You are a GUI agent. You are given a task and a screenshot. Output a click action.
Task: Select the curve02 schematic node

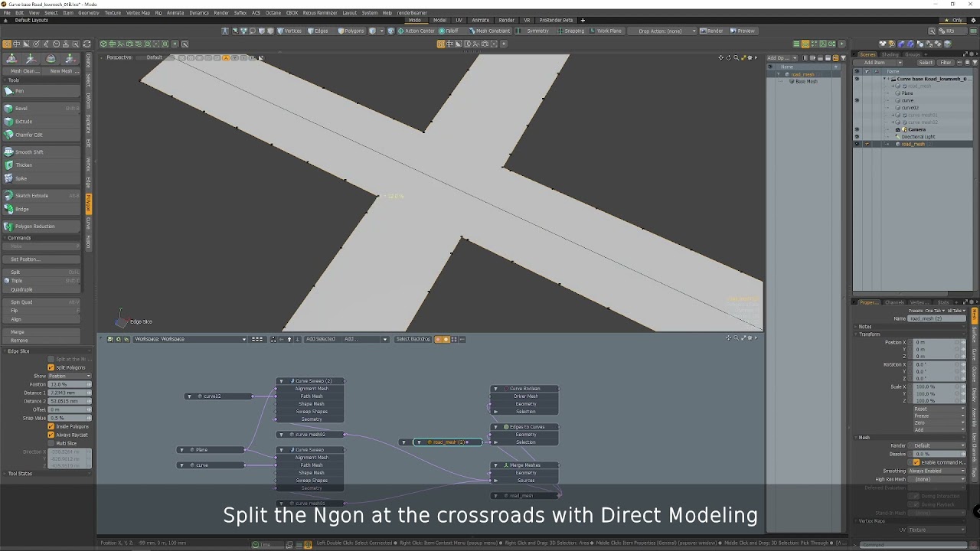click(x=218, y=396)
